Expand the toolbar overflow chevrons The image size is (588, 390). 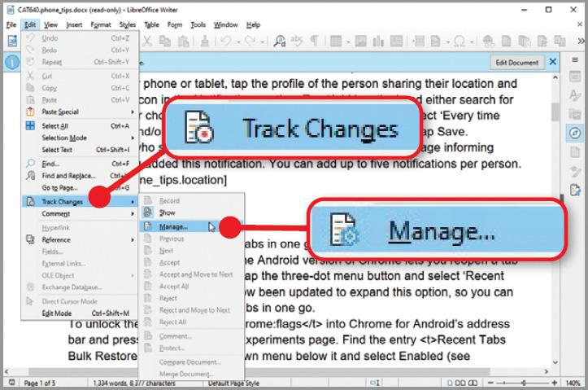click(x=581, y=41)
